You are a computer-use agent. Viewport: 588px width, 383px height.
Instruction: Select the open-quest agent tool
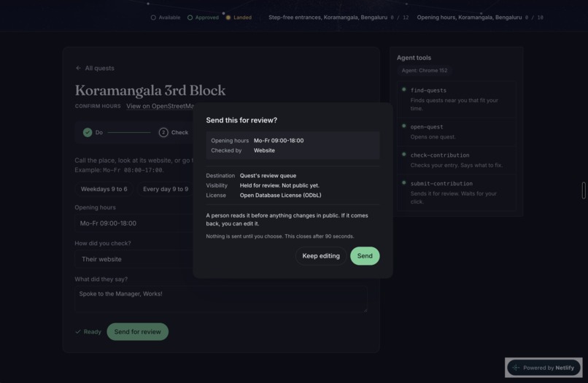[457, 132]
